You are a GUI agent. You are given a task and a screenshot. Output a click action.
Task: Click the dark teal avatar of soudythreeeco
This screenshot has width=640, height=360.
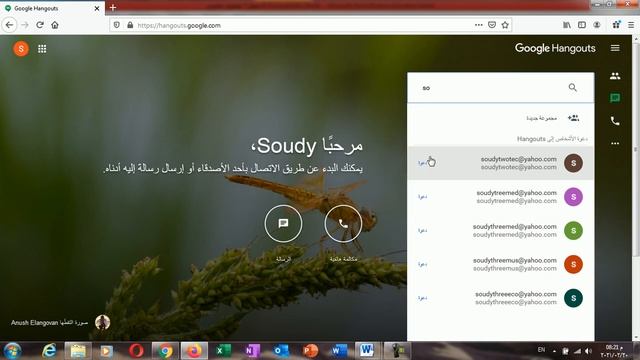point(573,298)
